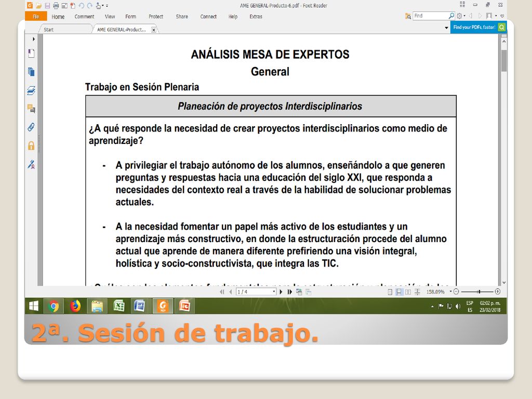Click the user account avatar icon
This screenshot has height=399, width=532.
pos(489,16)
